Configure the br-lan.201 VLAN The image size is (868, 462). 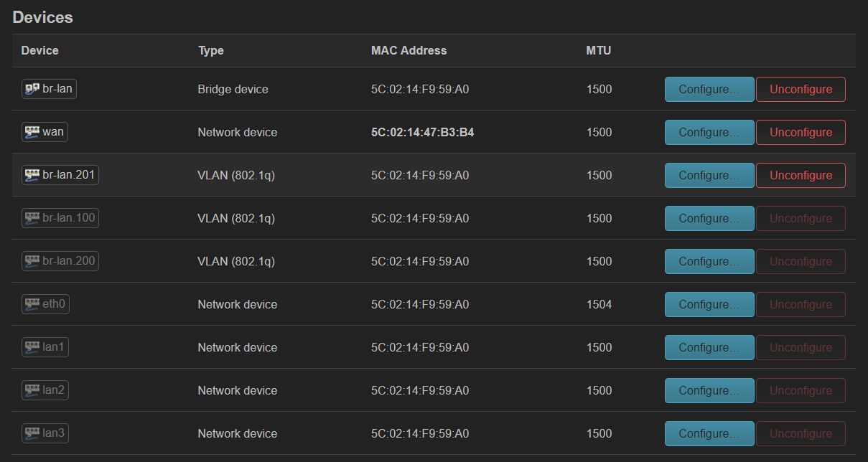(x=709, y=176)
